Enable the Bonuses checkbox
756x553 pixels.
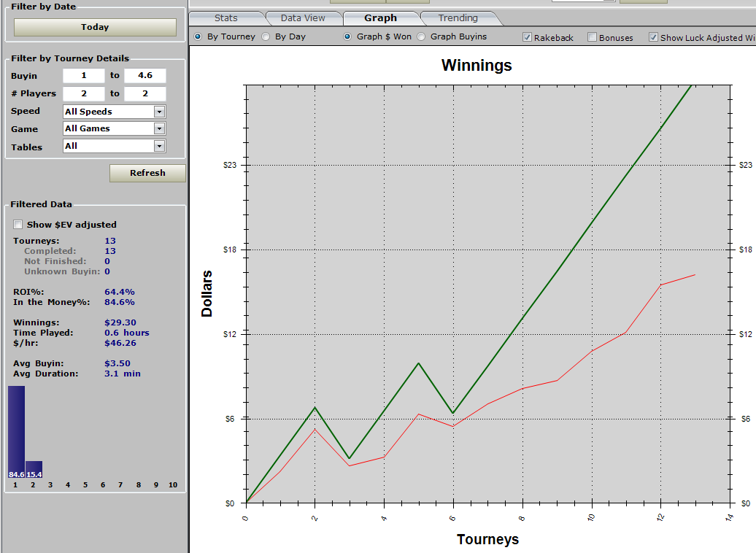pos(593,37)
